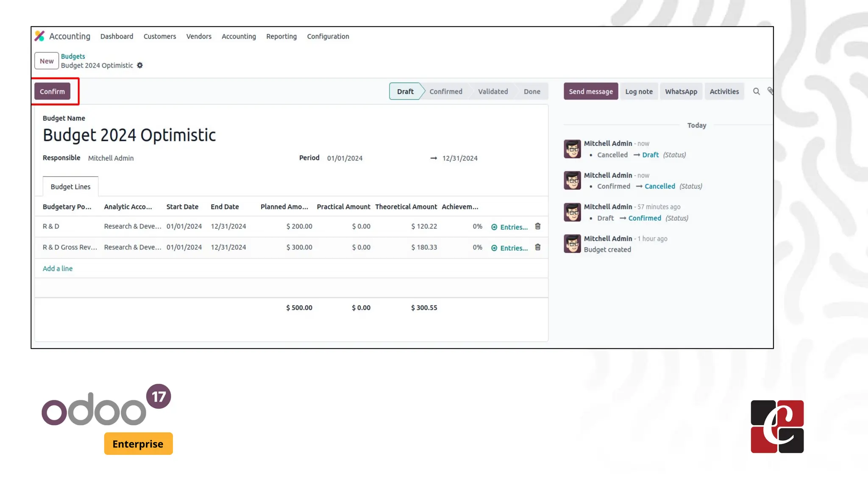Open the gear actions menu beside the budget title

140,65
